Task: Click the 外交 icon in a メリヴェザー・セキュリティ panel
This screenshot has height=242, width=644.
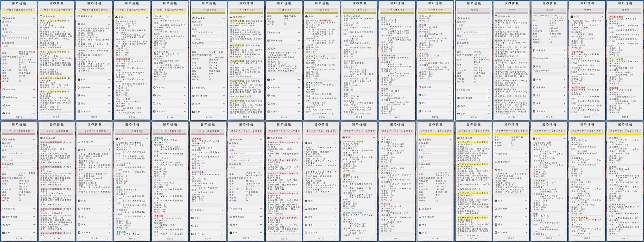Action: coord(497,217)
